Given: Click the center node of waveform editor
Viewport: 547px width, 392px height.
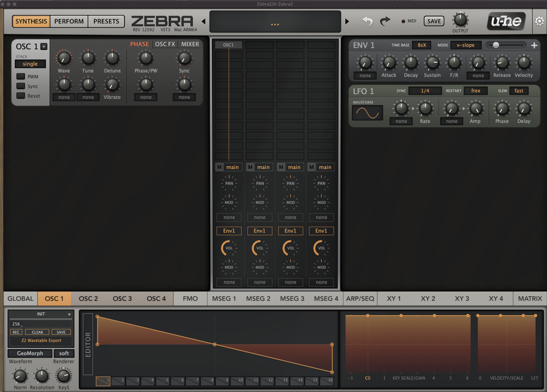Looking at the screenshot, I should 215,344.
